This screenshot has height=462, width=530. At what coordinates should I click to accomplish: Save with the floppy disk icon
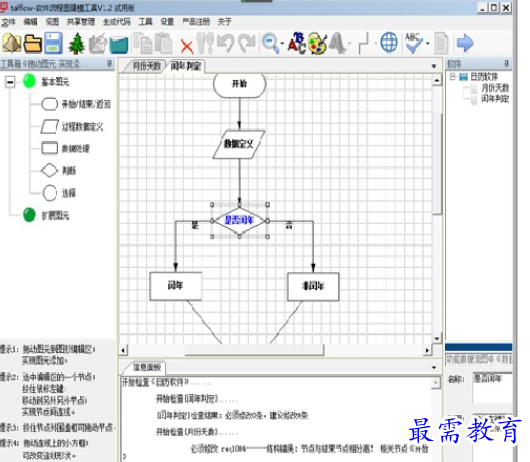point(53,43)
